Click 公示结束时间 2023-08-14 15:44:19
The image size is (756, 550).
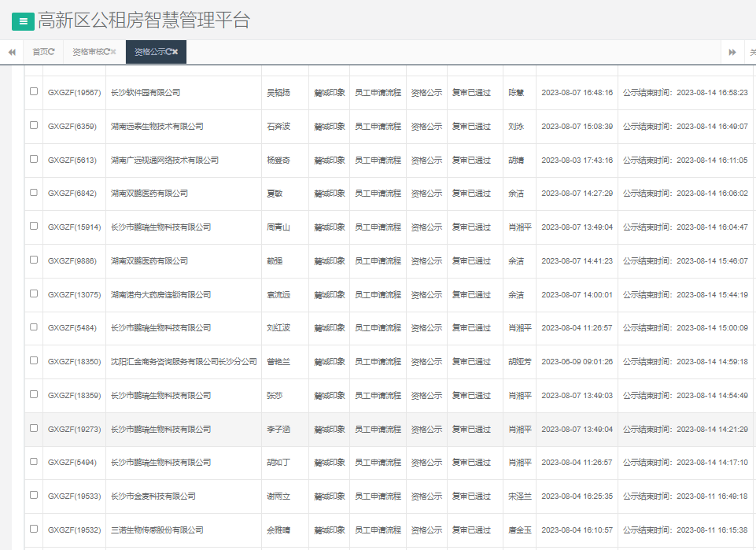[x=686, y=294]
